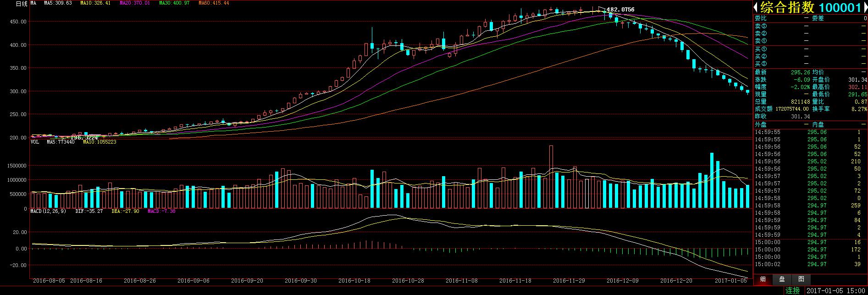Select the 14:59:58 tick with volume 259
This screenshot has width=868, height=295.
810,206
